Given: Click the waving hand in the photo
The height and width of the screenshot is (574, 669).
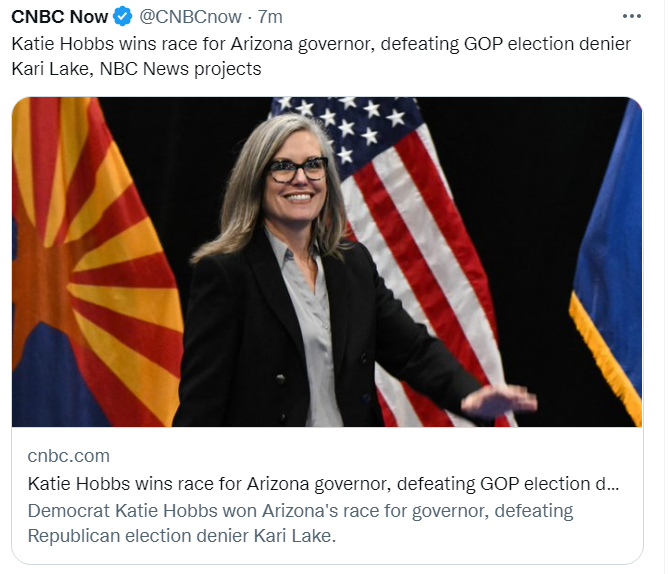Looking at the screenshot, I should [x=499, y=400].
